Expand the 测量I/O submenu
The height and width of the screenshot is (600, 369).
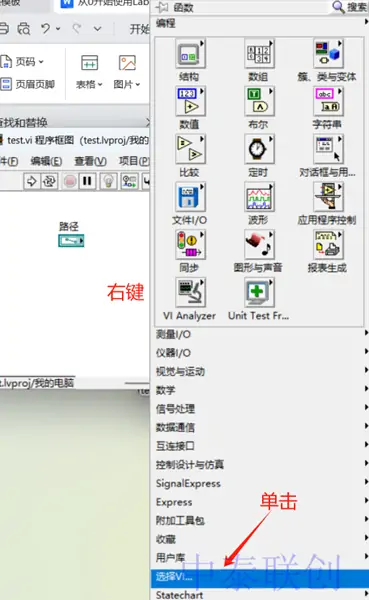260,334
